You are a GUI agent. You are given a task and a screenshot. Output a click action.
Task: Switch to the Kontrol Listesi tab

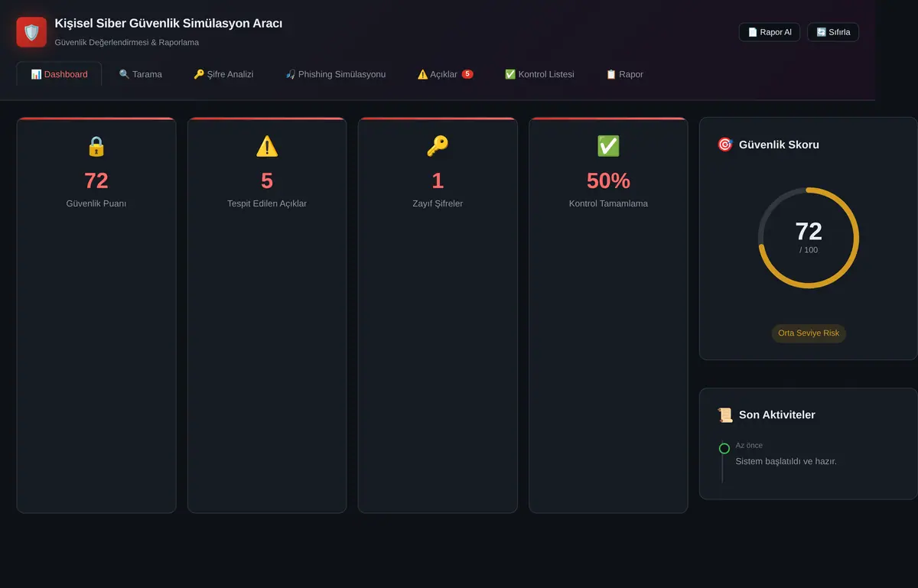click(x=539, y=74)
